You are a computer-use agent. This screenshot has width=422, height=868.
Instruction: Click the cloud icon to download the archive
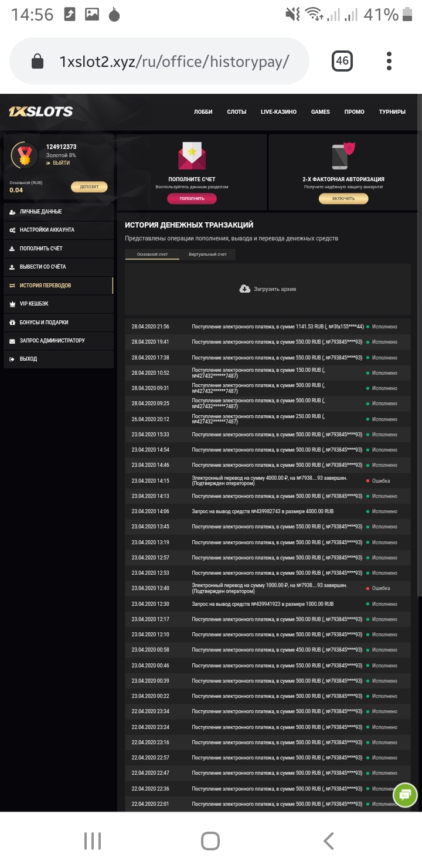click(x=243, y=288)
